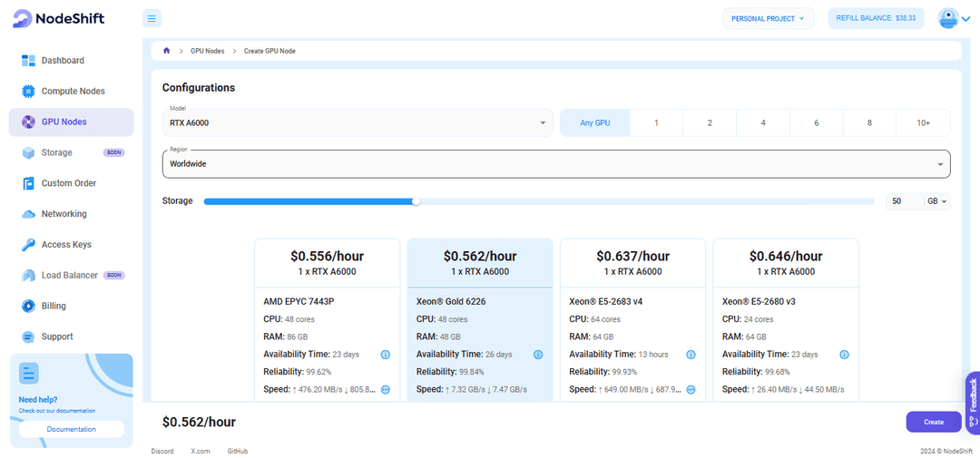Image resolution: width=980 pixels, height=458 pixels.
Task: Click the Custom Order icon
Action: (x=28, y=183)
